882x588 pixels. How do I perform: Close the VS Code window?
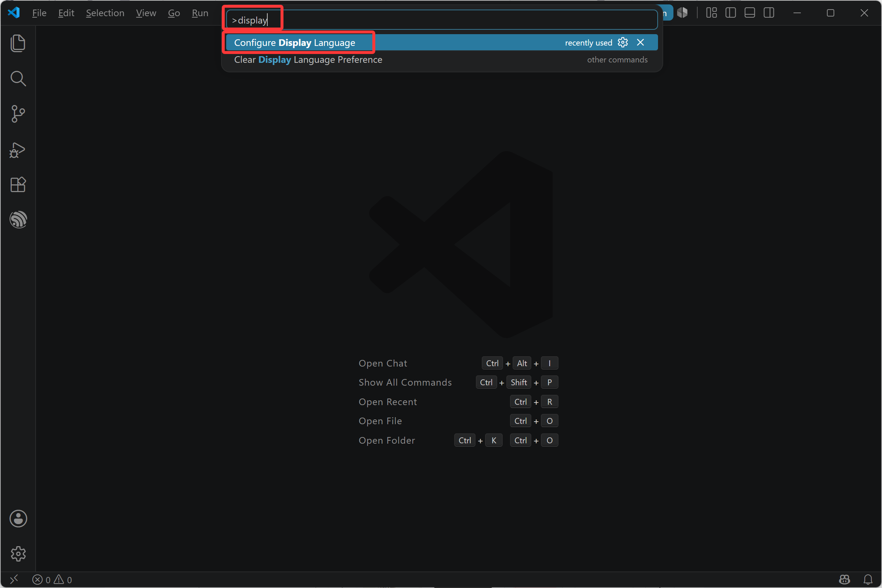point(864,13)
